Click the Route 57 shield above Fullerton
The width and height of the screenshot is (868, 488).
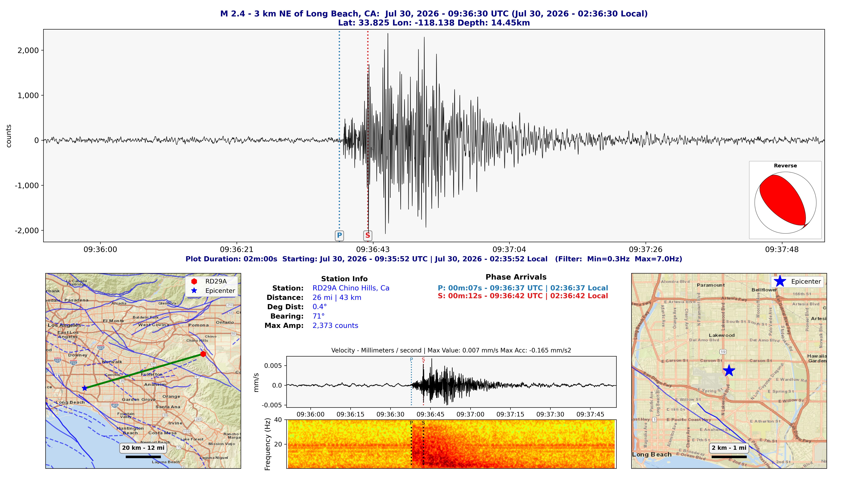point(154,364)
